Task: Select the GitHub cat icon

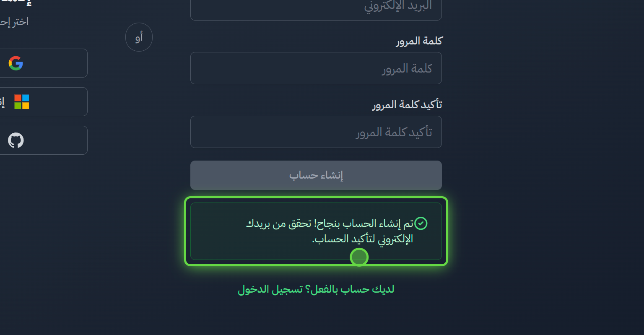Action: point(16,140)
